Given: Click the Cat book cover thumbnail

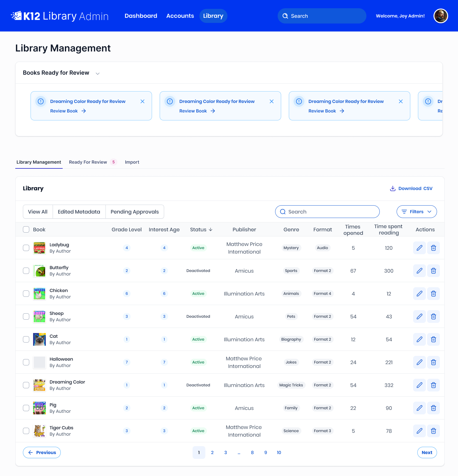Looking at the screenshot, I should (39, 339).
